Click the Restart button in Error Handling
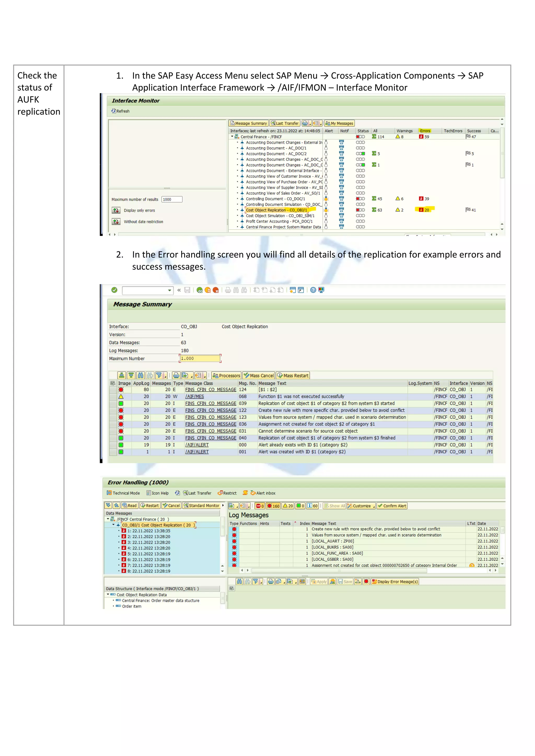Screen dimensions: 535x756 [x=150, y=505]
